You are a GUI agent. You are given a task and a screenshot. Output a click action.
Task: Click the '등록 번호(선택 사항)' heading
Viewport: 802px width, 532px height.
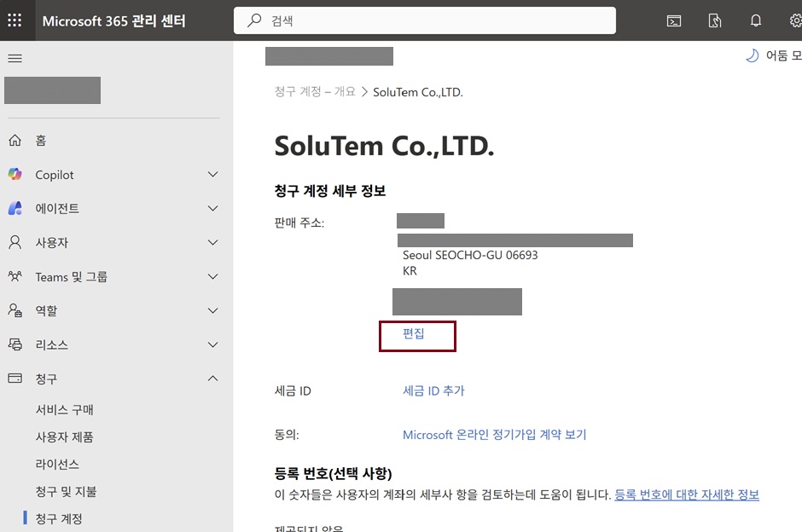point(333,474)
